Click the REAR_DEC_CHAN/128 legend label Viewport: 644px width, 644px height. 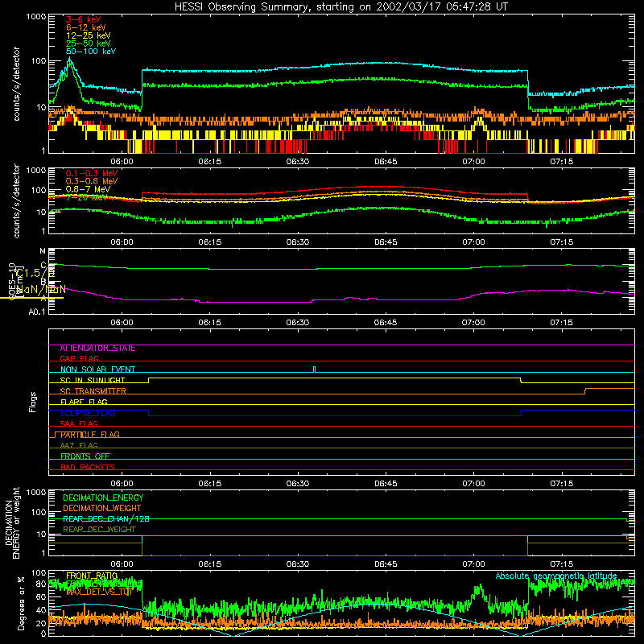pyautogui.click(x=106, y=518)
